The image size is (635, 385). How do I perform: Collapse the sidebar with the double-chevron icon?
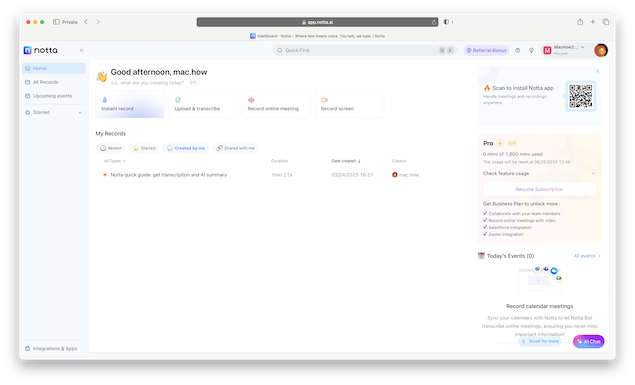point(81,50)
